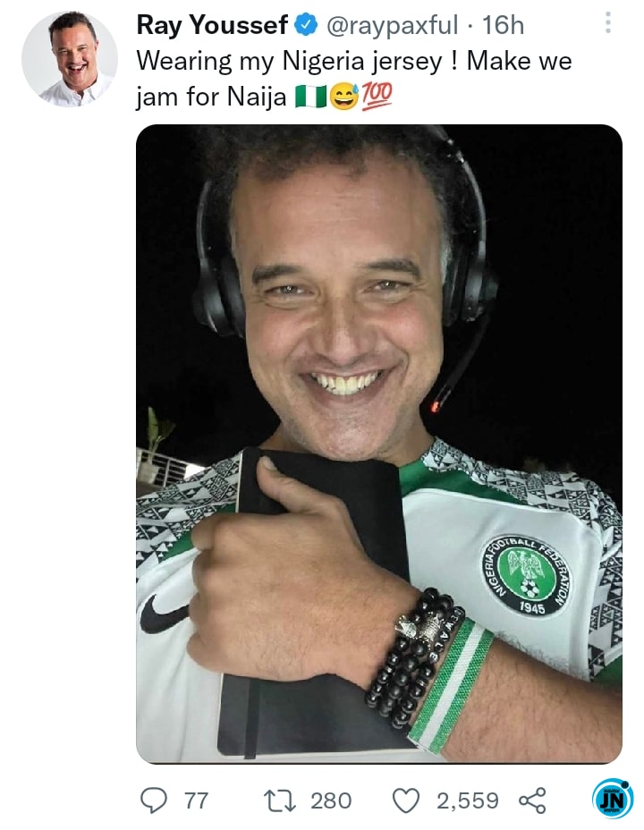
Task: Click the JN watermark logo
Action: coord(614,800)
